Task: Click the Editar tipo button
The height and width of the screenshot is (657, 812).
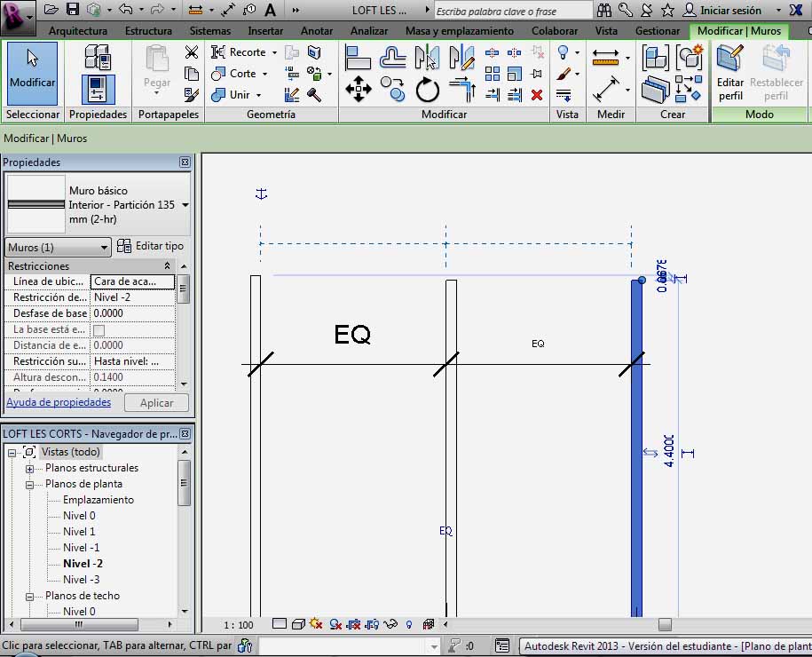Action: point(151,246)
